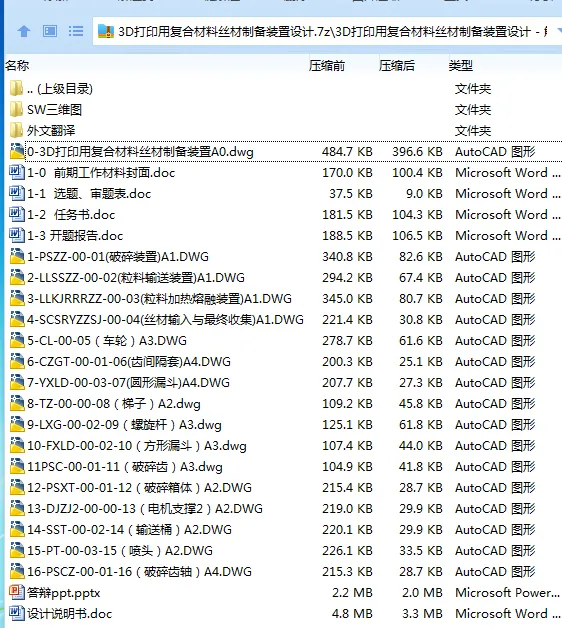The image size is (562, 628).
Task: Click the 278.7 KB size of 5-CL-00-05 file
Action: (x=347, y=340)
